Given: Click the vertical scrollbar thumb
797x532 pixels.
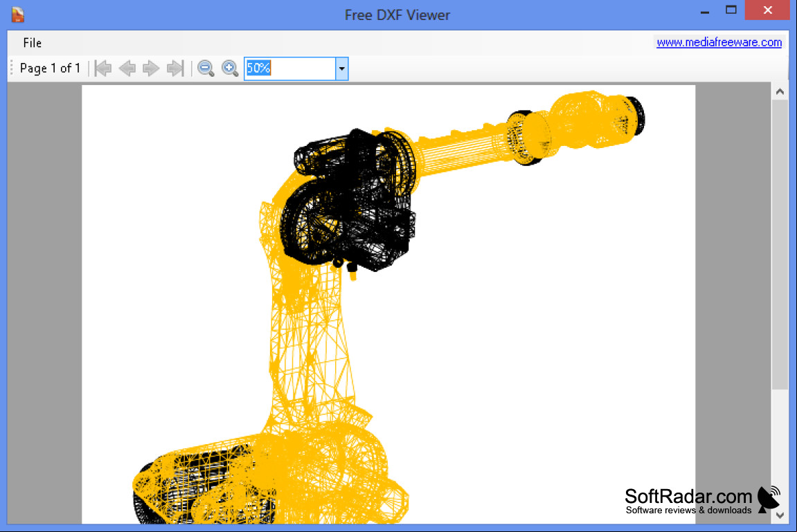Looking at the screenshot, I should click(x=780, y=245).
